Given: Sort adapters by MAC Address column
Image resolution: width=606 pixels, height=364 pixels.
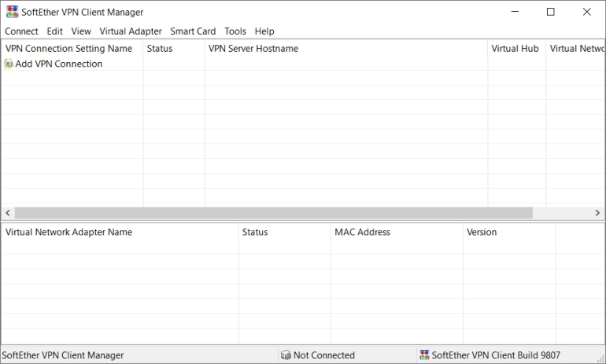Looking at the screenshot, I should pyautogui.click(x=362, y=233).
